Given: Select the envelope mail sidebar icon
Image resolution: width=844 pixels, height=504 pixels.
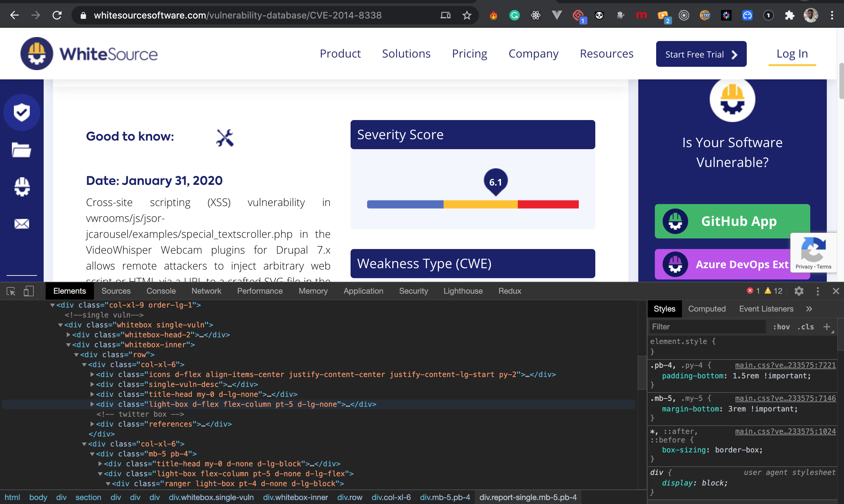Looking at the screenshot, I should click(x=22, y=224).
